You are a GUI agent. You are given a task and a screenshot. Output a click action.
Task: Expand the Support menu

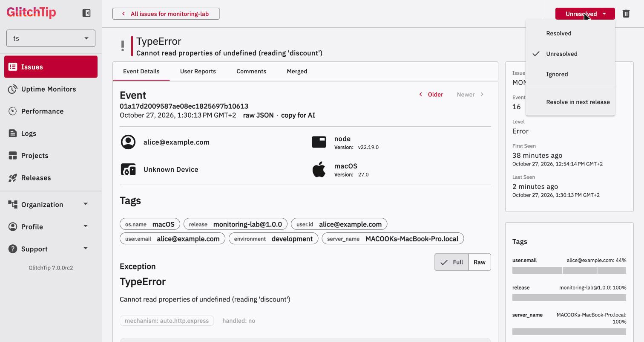(x=51, y=249)
